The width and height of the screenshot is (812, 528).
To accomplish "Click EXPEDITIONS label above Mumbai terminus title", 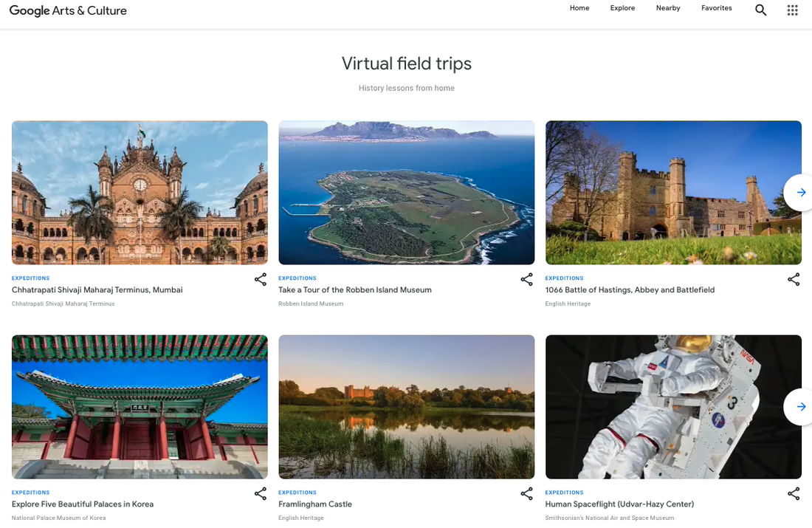I will click(30, 278).
